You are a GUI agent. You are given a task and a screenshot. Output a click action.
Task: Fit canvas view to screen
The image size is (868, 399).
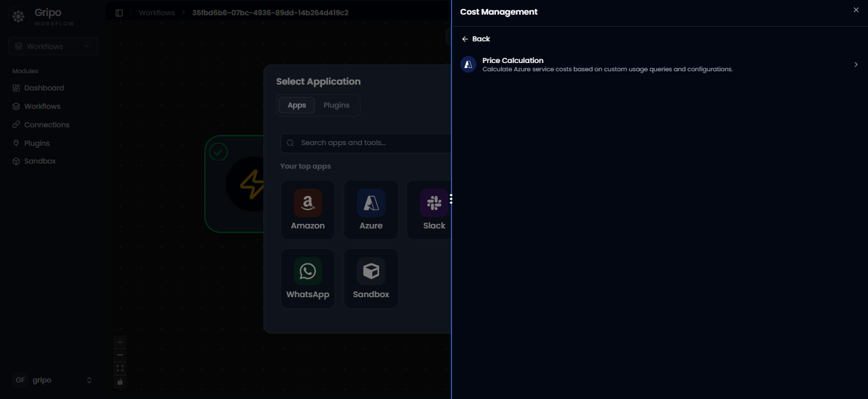(120, 368)
